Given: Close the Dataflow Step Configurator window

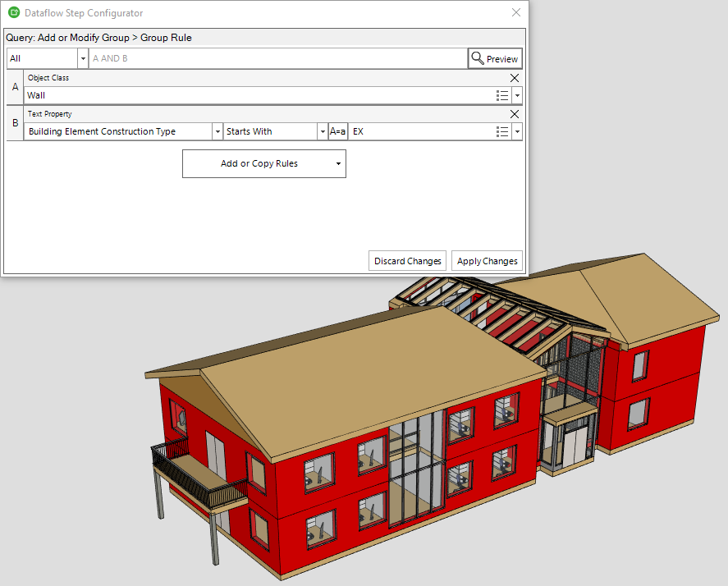Looking at the screenshot, I should (x=516, y=12).
